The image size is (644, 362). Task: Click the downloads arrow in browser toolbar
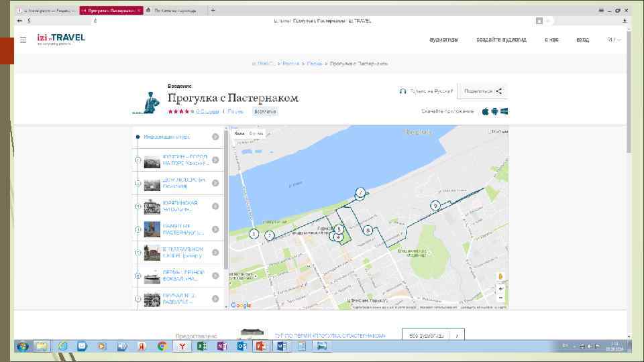625,21
